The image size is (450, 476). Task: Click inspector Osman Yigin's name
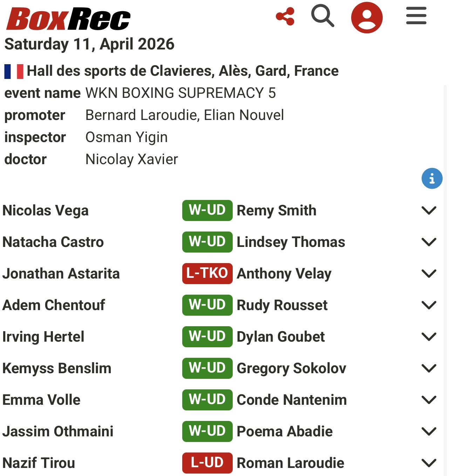tap(127, 137)
